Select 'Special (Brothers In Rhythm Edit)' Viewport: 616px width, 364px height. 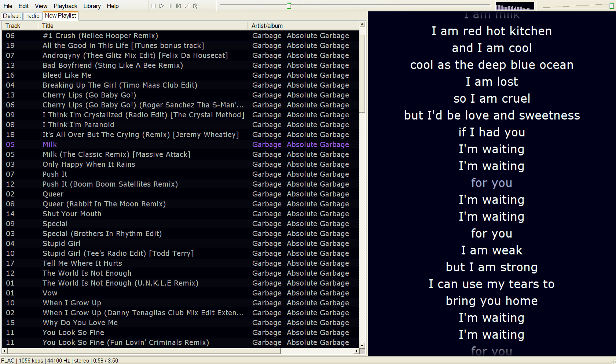pyautogui.click(x=180, y=234)
